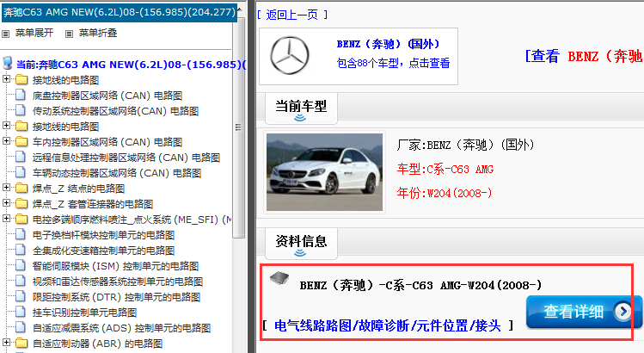
Task: Click the 返回上一页 link
Action: click(292, 15)
